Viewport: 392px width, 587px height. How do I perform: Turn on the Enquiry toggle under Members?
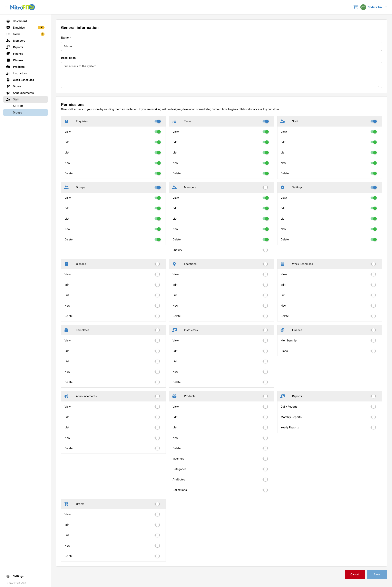point(265,250)
